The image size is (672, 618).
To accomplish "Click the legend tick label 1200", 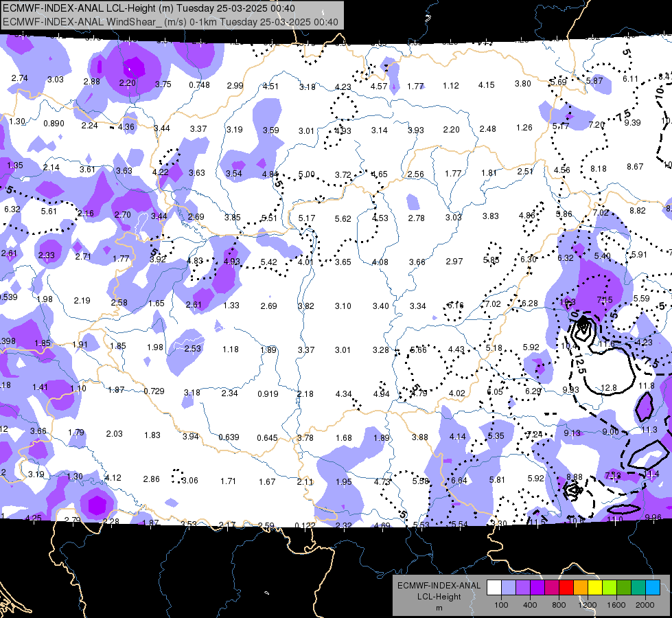I will (588, 605).
